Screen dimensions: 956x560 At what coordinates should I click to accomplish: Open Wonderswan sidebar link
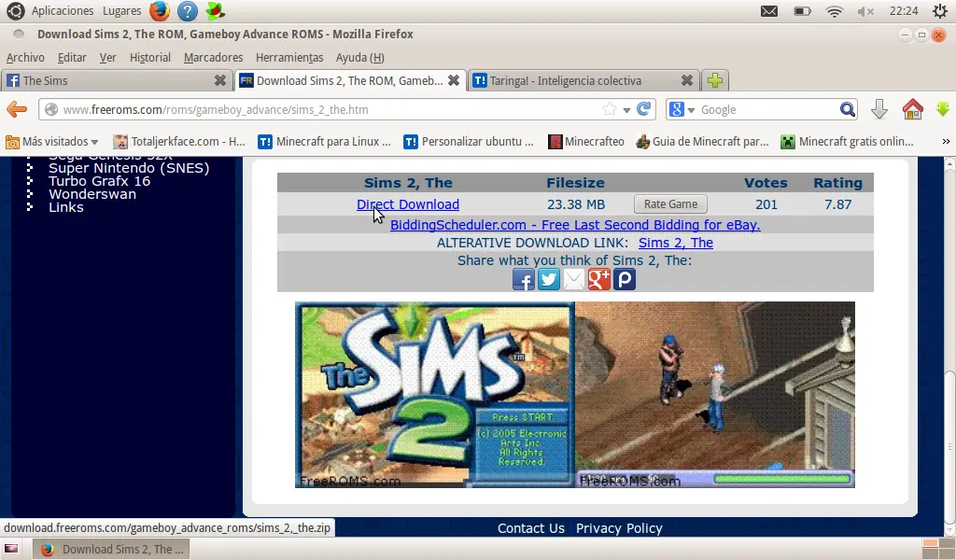[92, 194]
